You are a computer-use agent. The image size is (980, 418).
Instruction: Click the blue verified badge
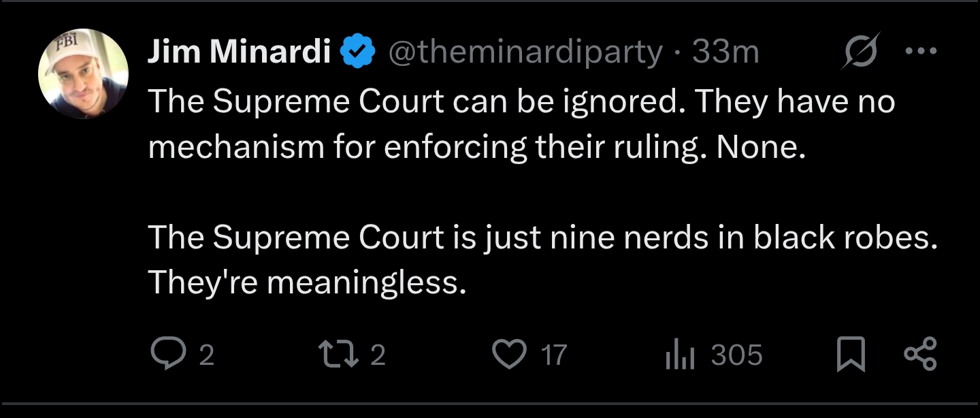(358, 51)
